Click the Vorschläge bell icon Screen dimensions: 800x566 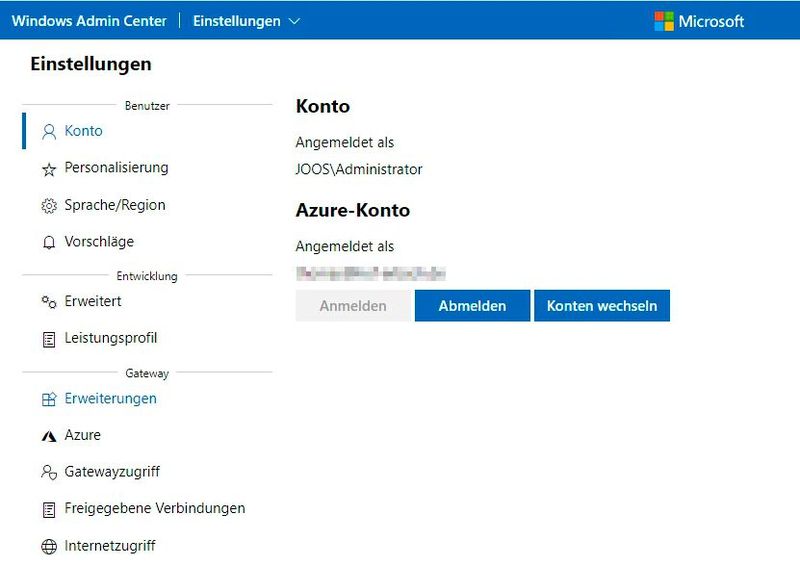pyautogui.click(x=49, y=242)
